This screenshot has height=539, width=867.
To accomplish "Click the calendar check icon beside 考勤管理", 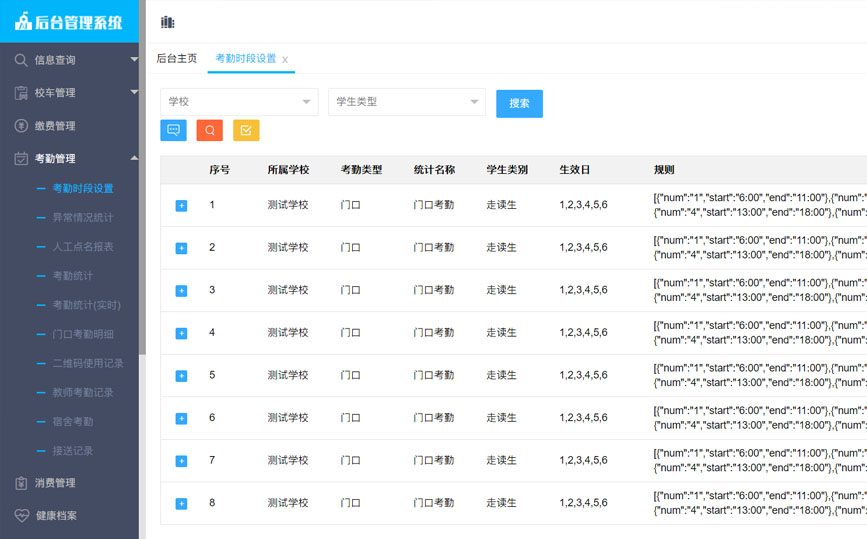I will pos(21,159).
